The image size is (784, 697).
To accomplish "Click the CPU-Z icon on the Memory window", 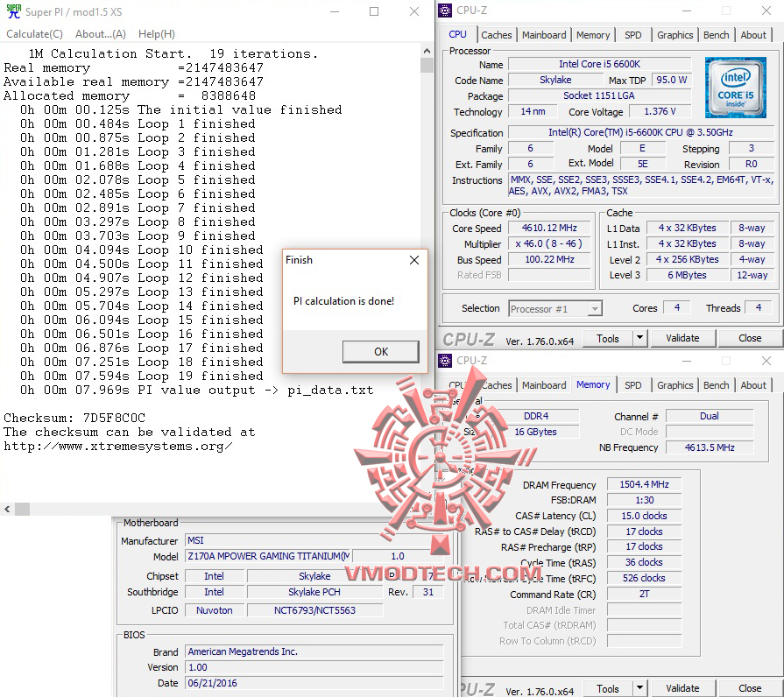I will [446, 360].
